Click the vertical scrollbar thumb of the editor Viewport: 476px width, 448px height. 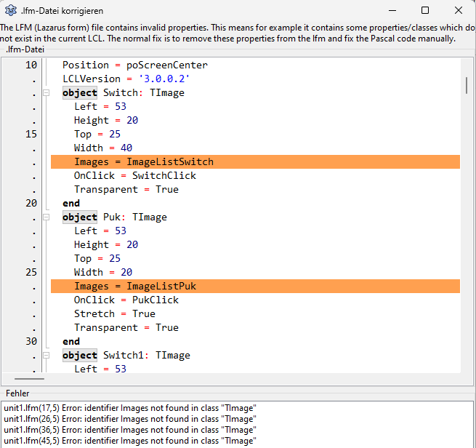[x=465, y=85]
